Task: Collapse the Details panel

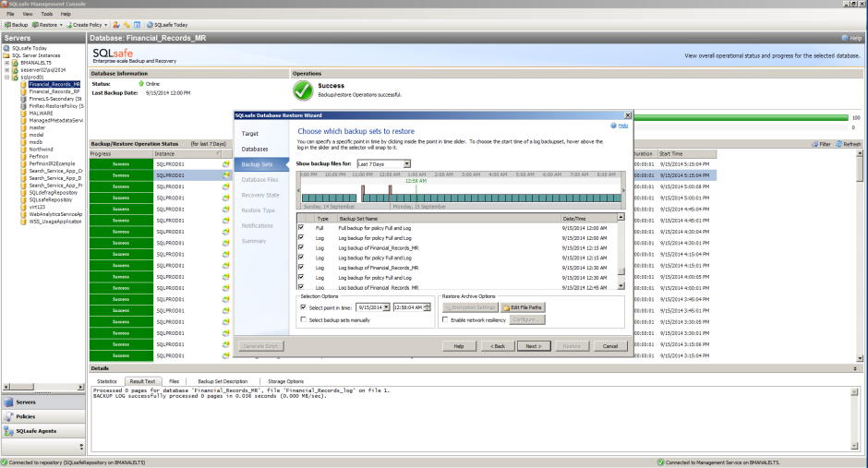Action: coord(855,368)
